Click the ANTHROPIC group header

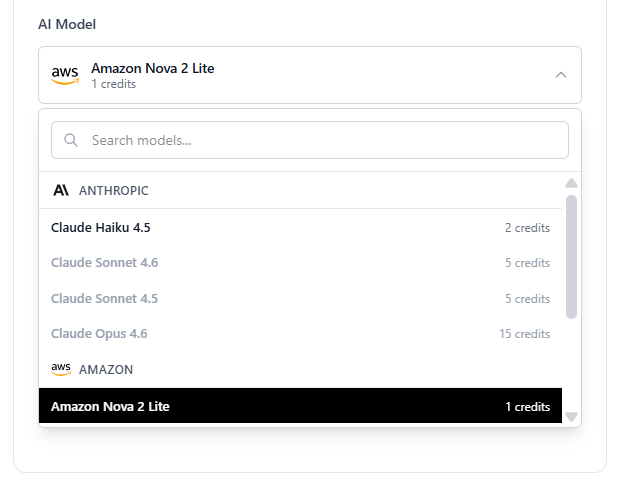(x=300, y=190)
